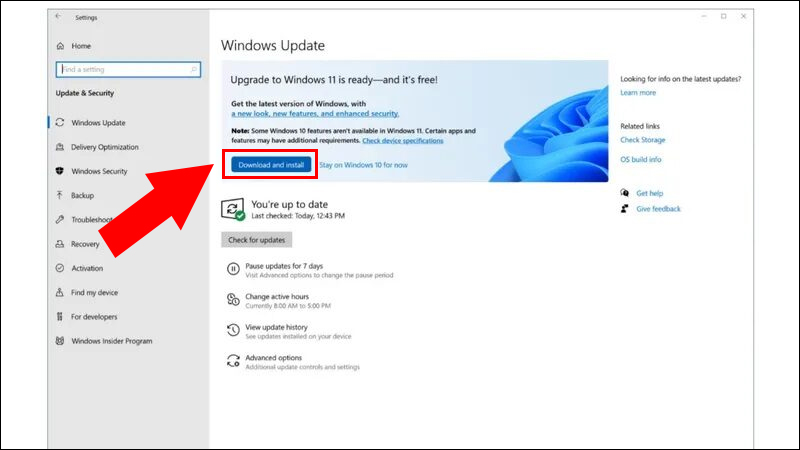Click Update & Security section heading
Screen dimensions: 800x450
[85, 93]
